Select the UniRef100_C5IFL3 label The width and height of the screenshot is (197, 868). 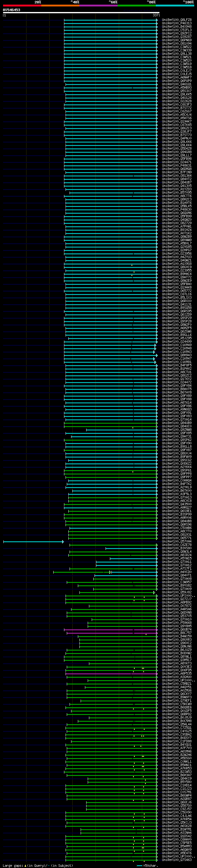[177, 30]
